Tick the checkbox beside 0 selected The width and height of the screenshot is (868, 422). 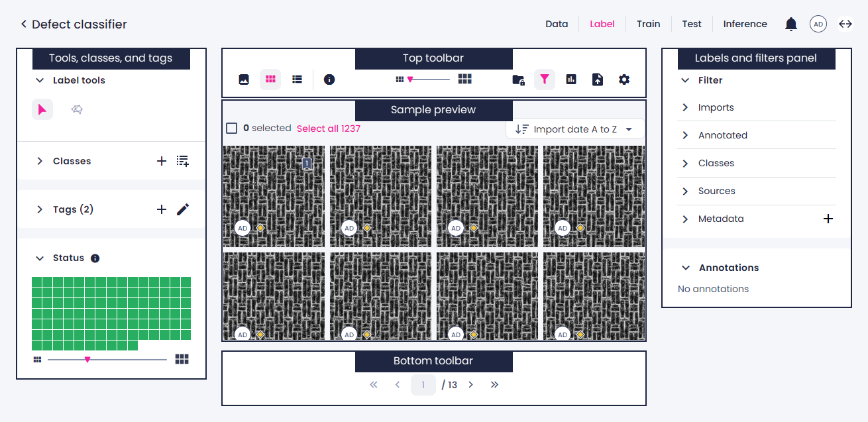(232, 129)
